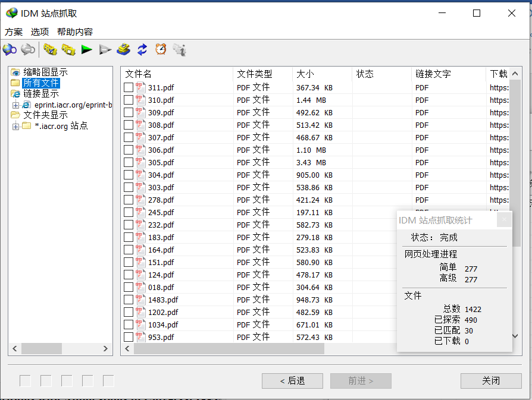The image size is (532, 400).
Task: Toggle the checkbox for 306.pdf
Action: pyautogui.click(x=129, y=150)
